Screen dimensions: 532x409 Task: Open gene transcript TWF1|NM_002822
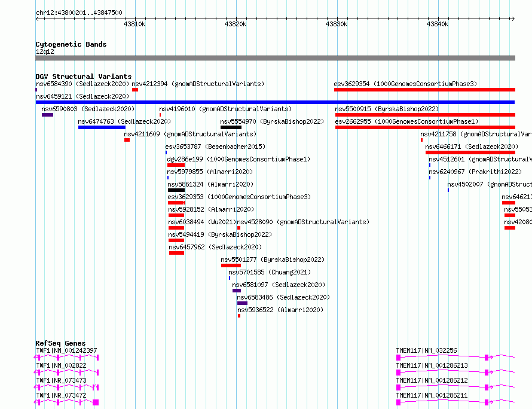pyautogui.click(x=61, y=365)
